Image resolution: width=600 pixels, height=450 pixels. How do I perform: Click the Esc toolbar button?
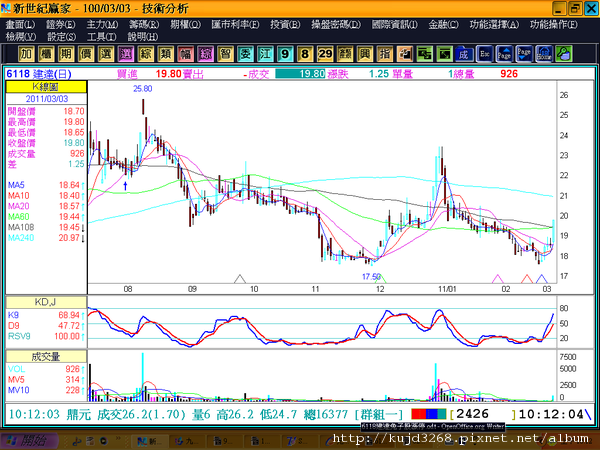(x=484, y=54)
